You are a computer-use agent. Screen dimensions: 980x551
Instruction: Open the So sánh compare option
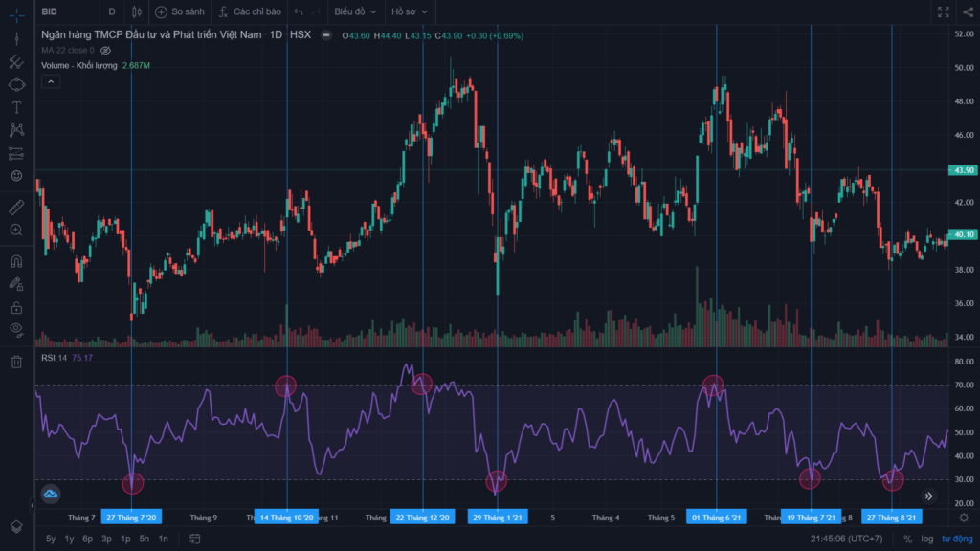point(180,11)
